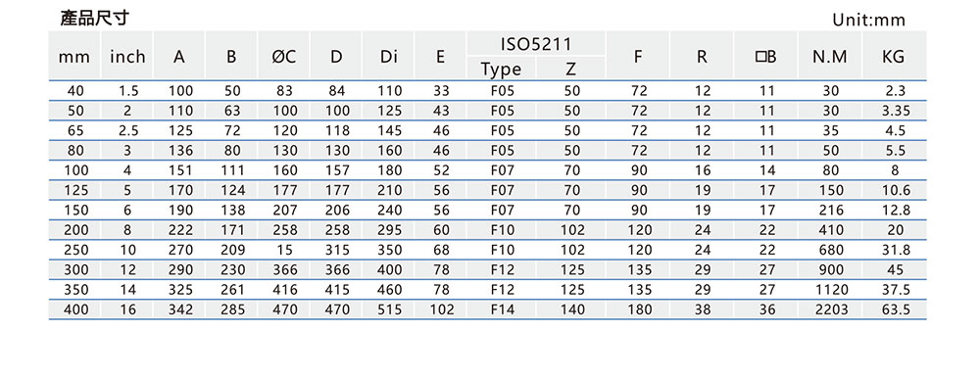Image resolution: width=980 pixels, height=378 pixels.
Task: Select the ØC column header
Action: (284, 56)
